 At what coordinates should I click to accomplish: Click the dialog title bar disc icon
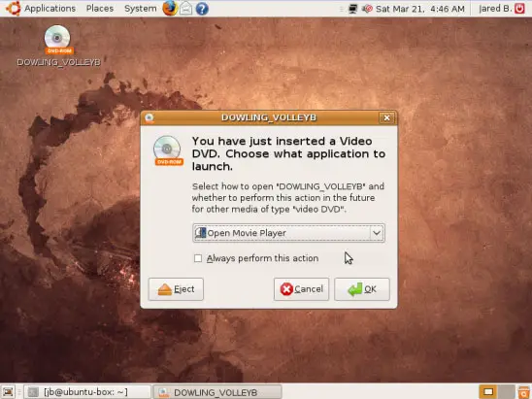click(150, 117)
